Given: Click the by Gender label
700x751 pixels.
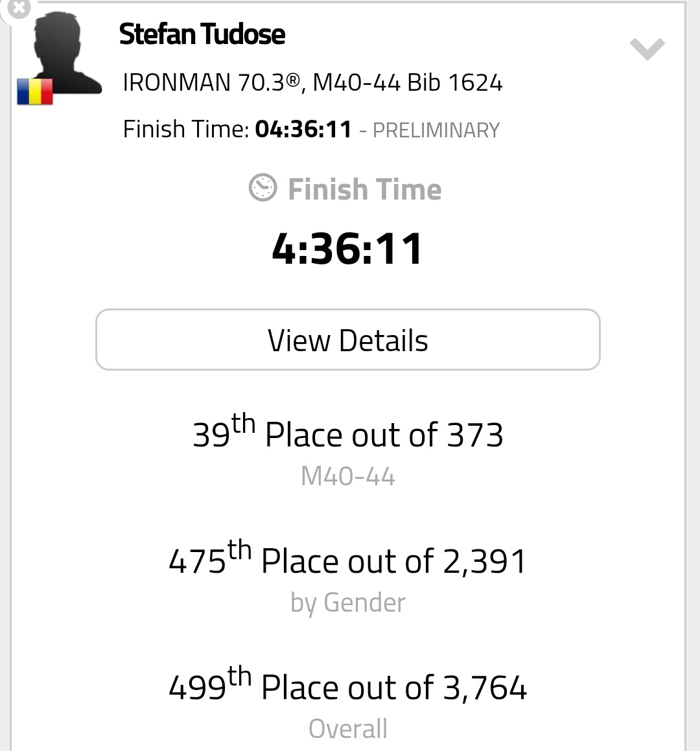Looking at the screenshot, I should [348, 603].
